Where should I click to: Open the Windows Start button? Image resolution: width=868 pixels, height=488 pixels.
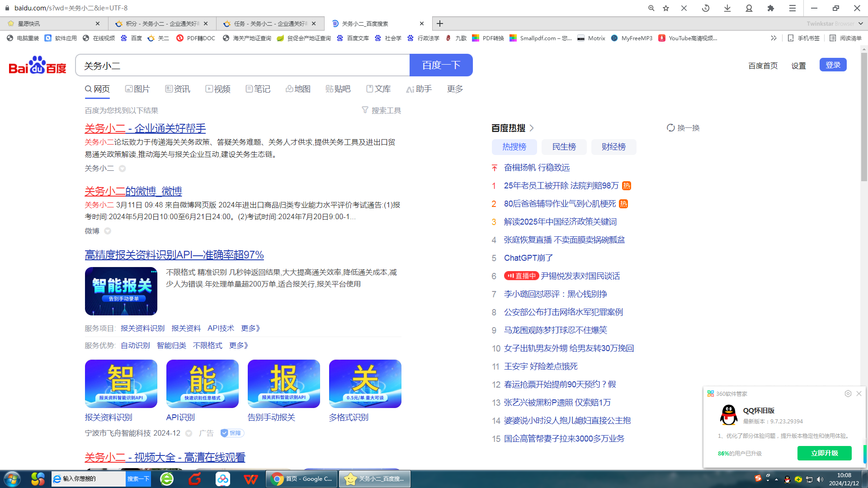pos(12,479)
